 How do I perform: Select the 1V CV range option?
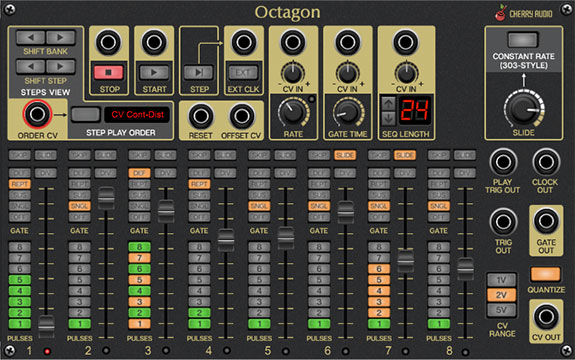501,280
